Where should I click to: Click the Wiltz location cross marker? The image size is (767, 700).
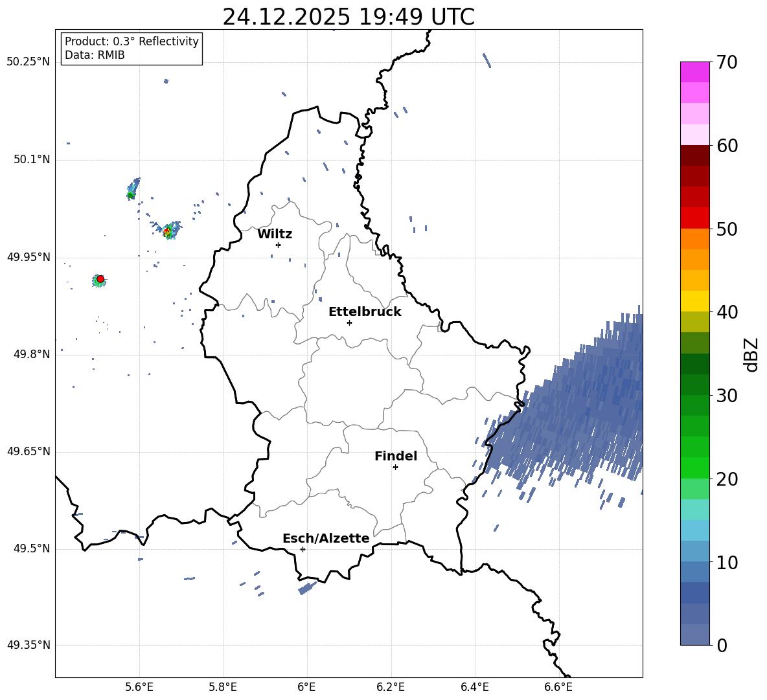click(x=278, y=245)
